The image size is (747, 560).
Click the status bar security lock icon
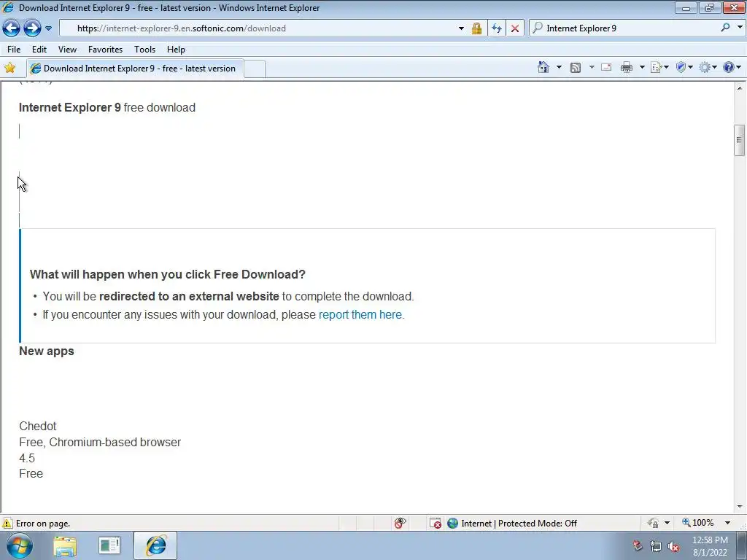653,524
